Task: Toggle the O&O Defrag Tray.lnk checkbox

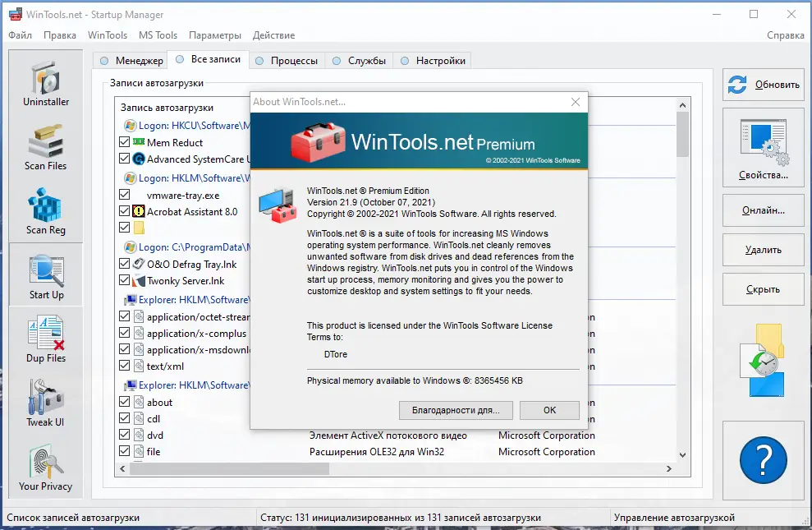Action: 124,263
